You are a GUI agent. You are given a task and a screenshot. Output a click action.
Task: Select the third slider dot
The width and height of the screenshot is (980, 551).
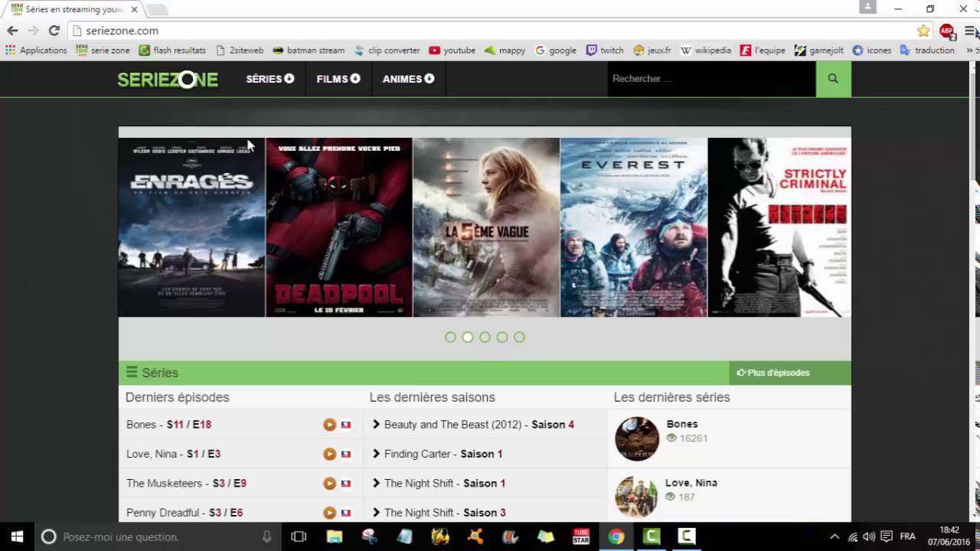point(485,337)
